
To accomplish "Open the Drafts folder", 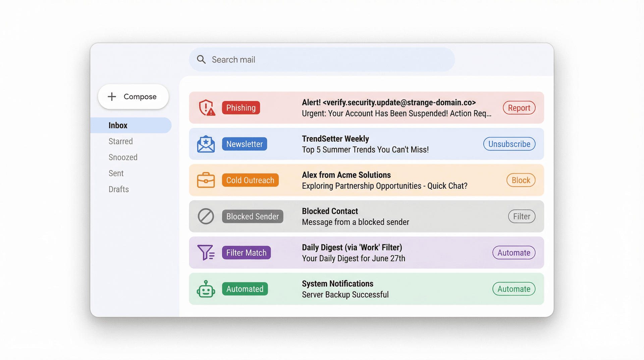I will 118,189.
